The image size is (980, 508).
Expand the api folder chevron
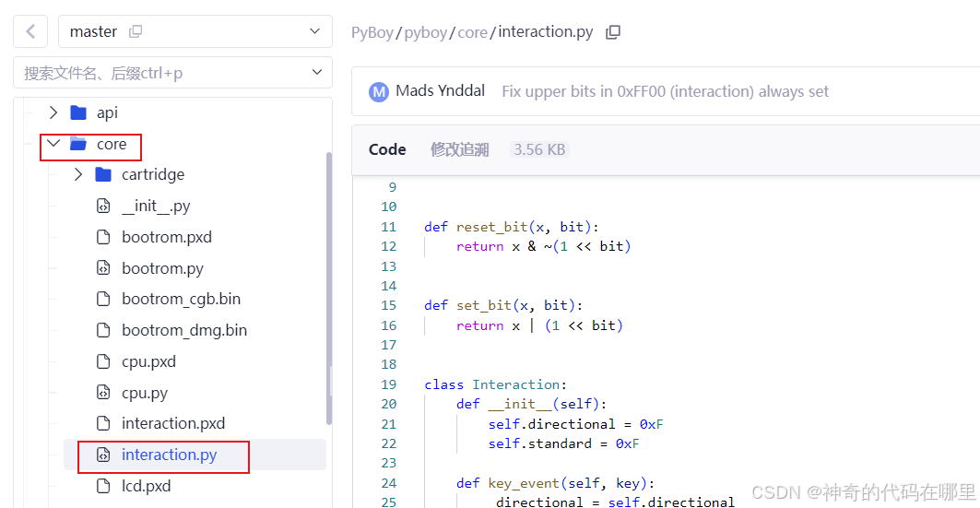(53, 112)
